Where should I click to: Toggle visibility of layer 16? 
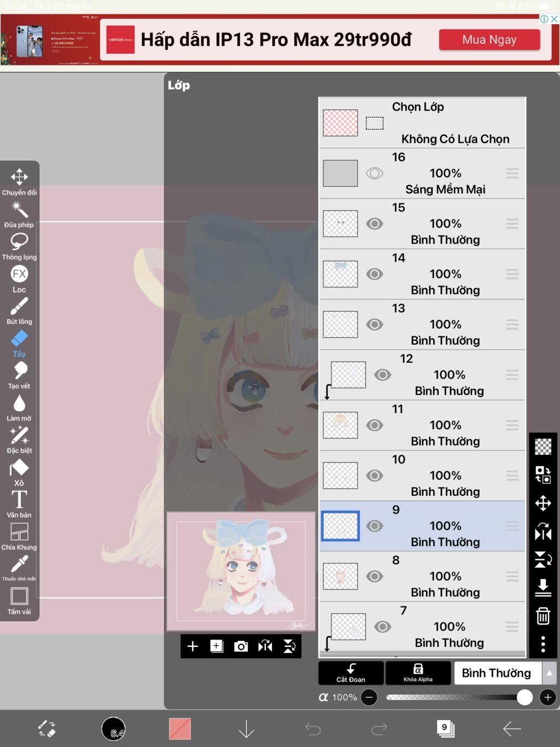375,173
